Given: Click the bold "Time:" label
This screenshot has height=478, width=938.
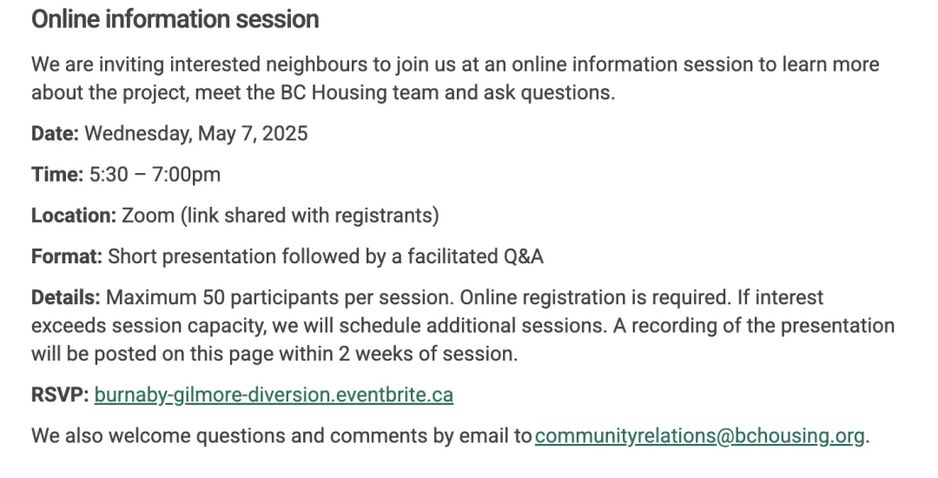Looking at the screenshot, I should [x=56, y=175].
